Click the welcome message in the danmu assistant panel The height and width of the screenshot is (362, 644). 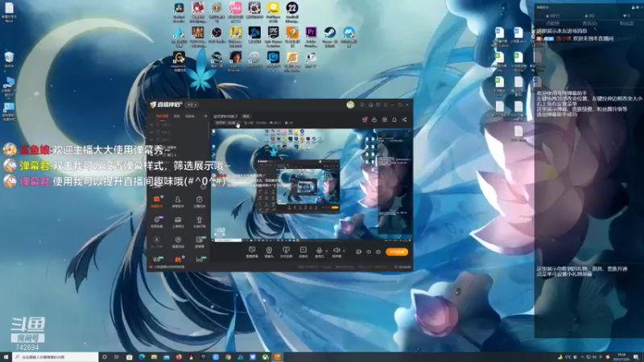point(575,39)
